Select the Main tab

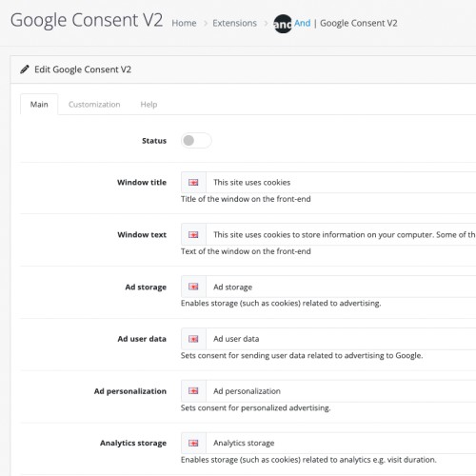coord(39,105)
